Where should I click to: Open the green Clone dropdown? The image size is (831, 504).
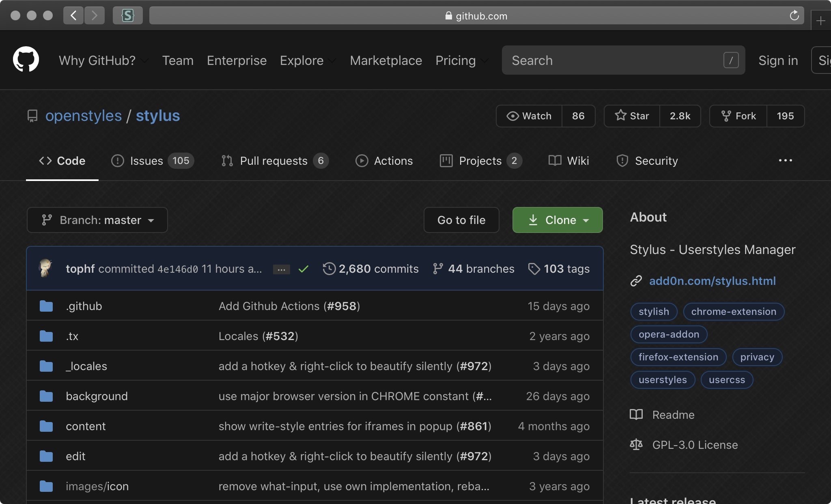[558, 220]
